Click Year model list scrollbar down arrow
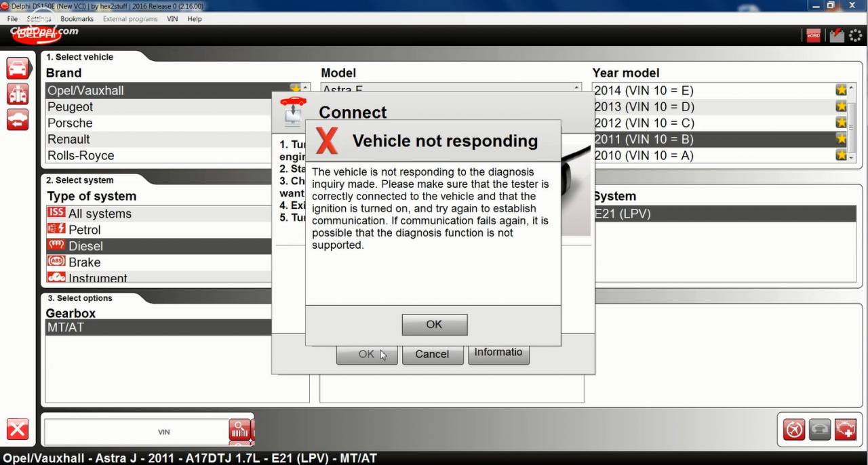 pyautogui.click(x=852, y=157)
